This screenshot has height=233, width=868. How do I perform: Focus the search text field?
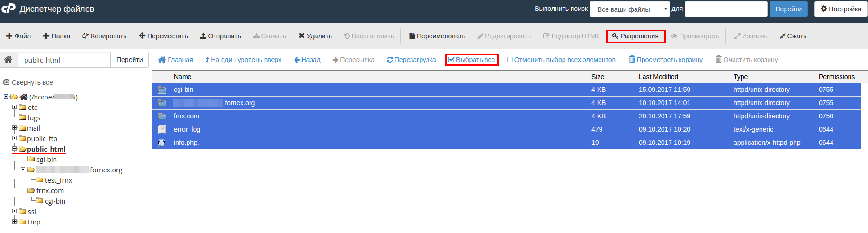pos(726,9)
